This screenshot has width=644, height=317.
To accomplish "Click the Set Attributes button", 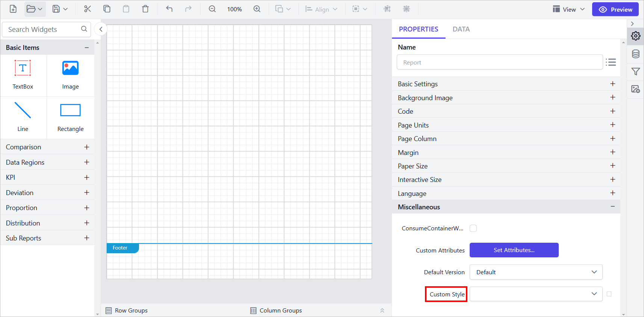I will click(514, 250).
